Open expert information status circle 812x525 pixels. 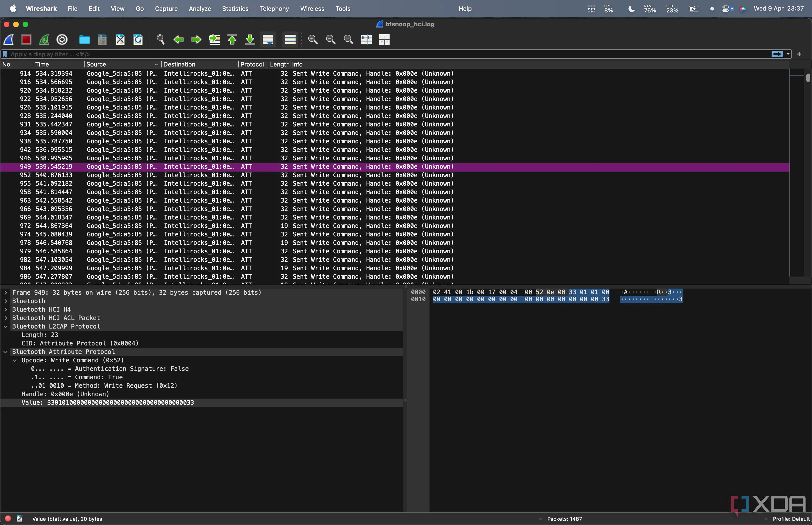[x=8, y=518]
